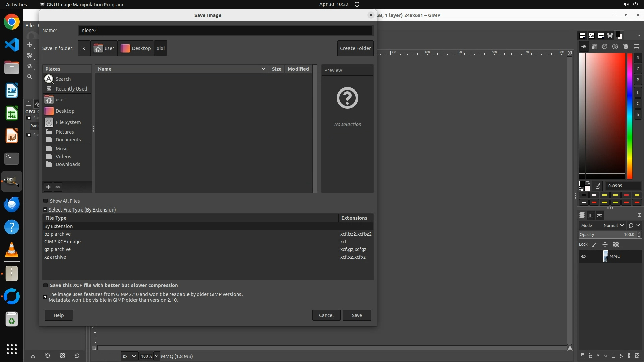Switch to the Channels tab
This screenshot has width=644, height=362.
pos(591,215)
